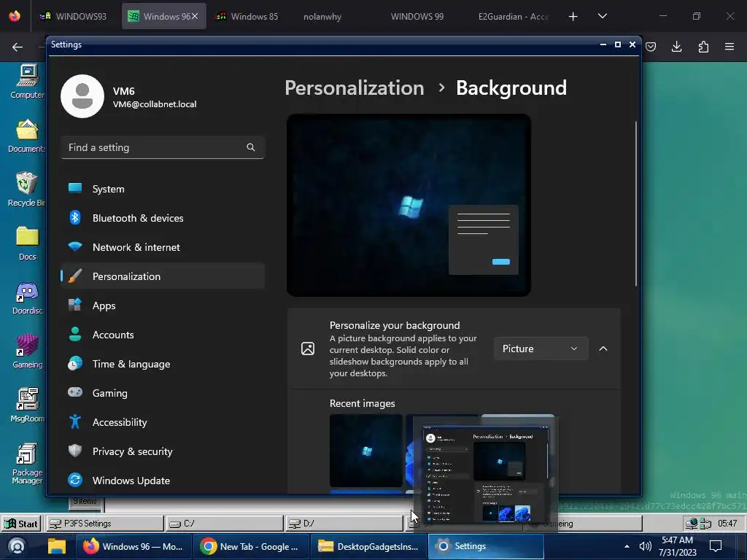
Task: Open Gaming settings
Action: (163, 393)
